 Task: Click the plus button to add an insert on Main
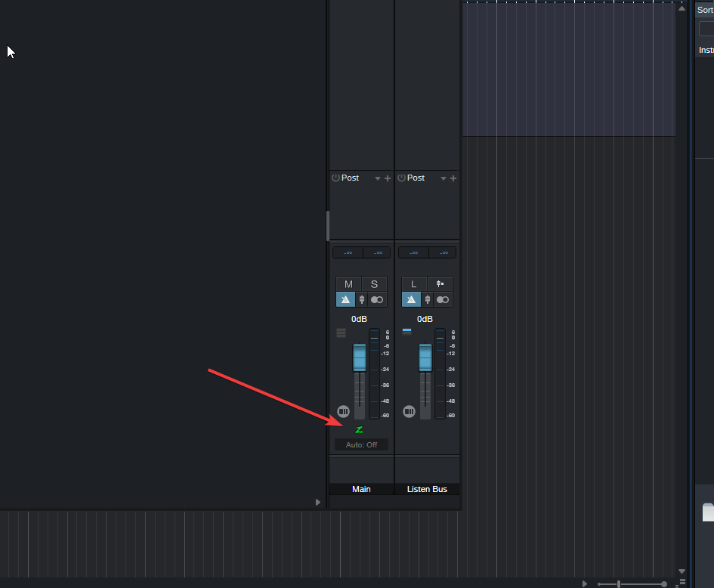click(388, 178)
